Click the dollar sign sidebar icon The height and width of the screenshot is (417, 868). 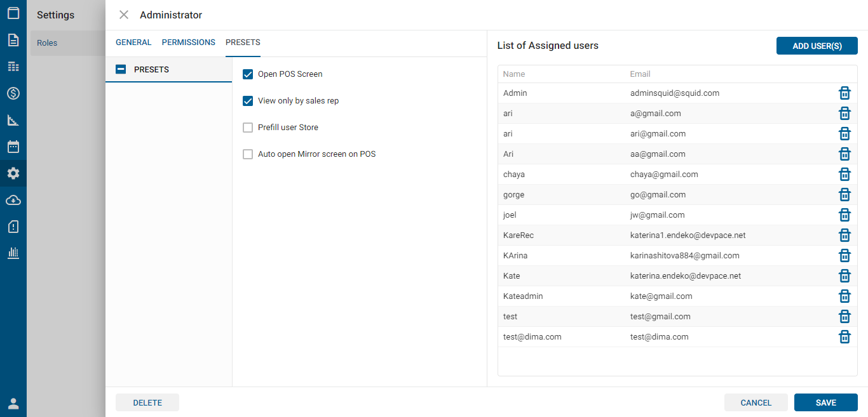coord(13,93)
